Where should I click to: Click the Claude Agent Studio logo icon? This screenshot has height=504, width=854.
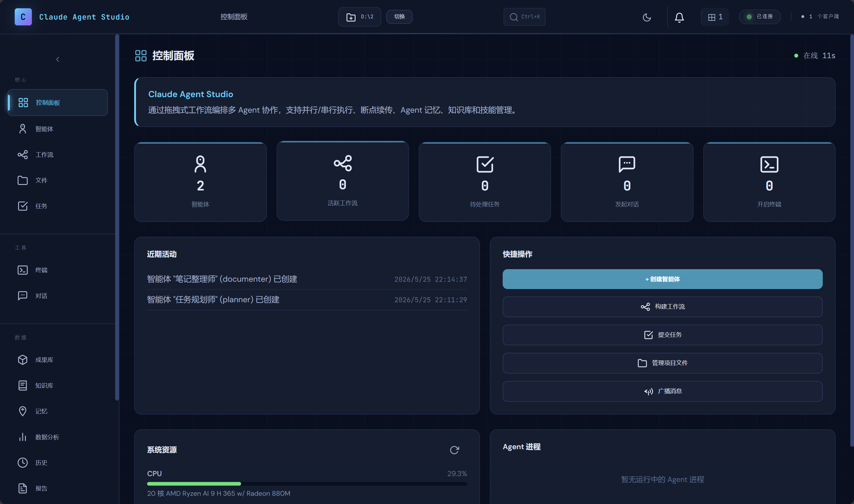(23, 17)
